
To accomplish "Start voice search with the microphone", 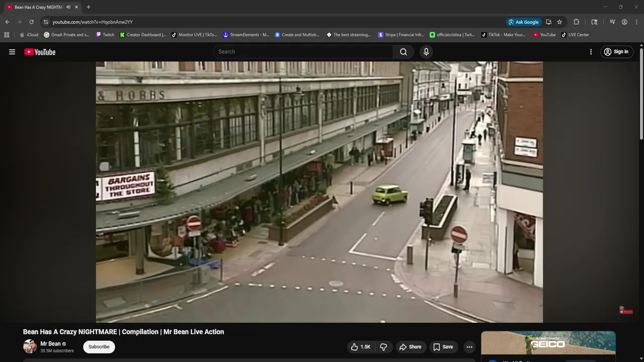I will pyautogui.click(x=426, y=52).
